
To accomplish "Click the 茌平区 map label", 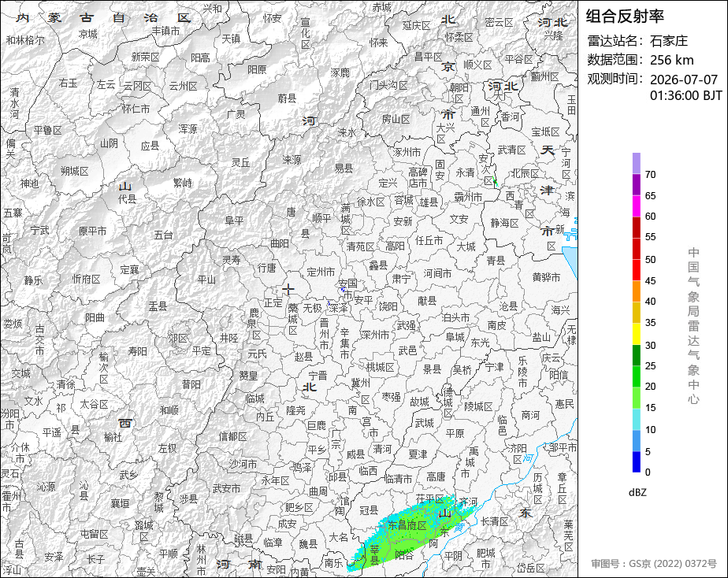I will [x=430, y=499].
